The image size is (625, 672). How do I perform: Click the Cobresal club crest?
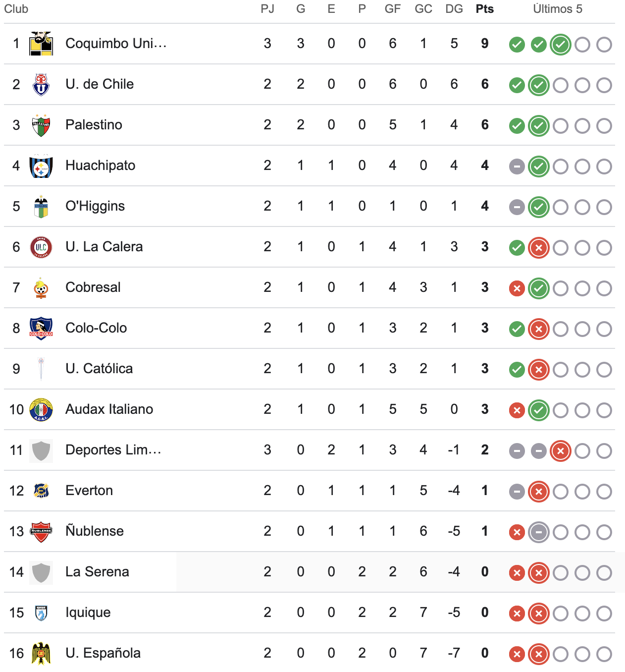pos(41,287)
